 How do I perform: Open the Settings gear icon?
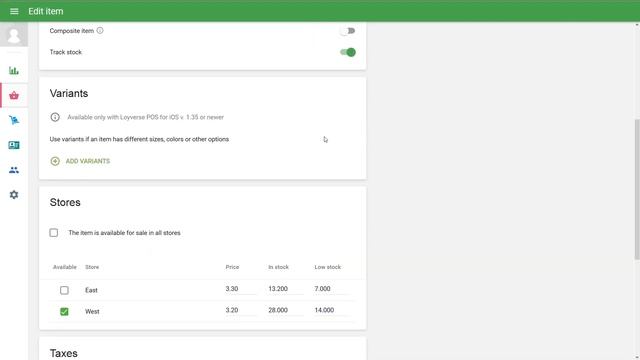pyautogui.click(x=14, y=195)
